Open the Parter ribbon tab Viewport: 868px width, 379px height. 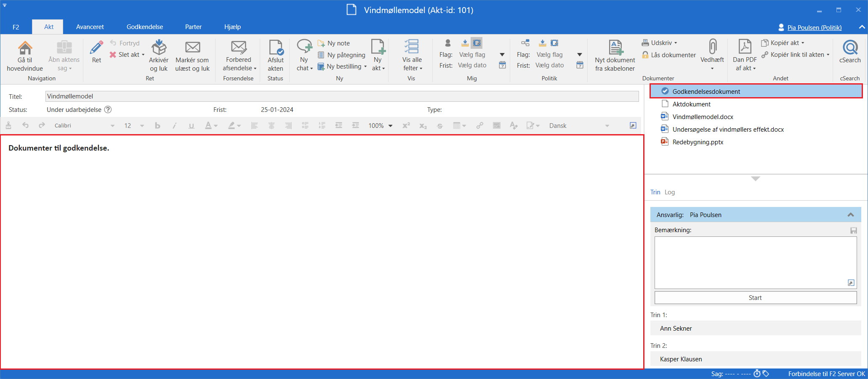click(x=193, y=27)
